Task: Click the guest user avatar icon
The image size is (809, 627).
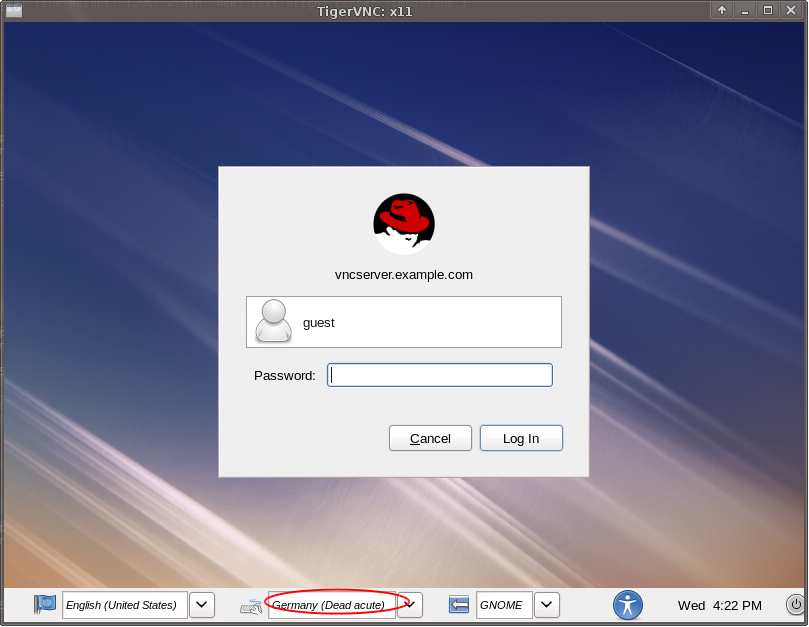Action: pos(273,321)
